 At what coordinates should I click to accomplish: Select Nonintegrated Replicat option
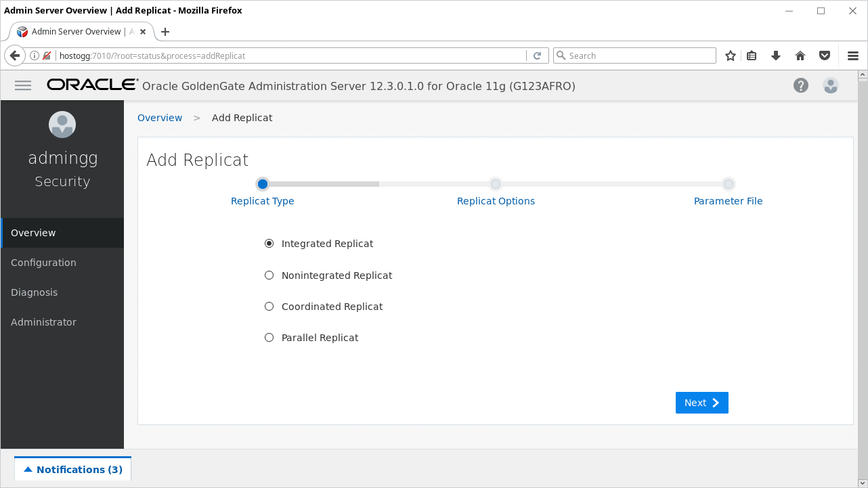click(269, 275)
